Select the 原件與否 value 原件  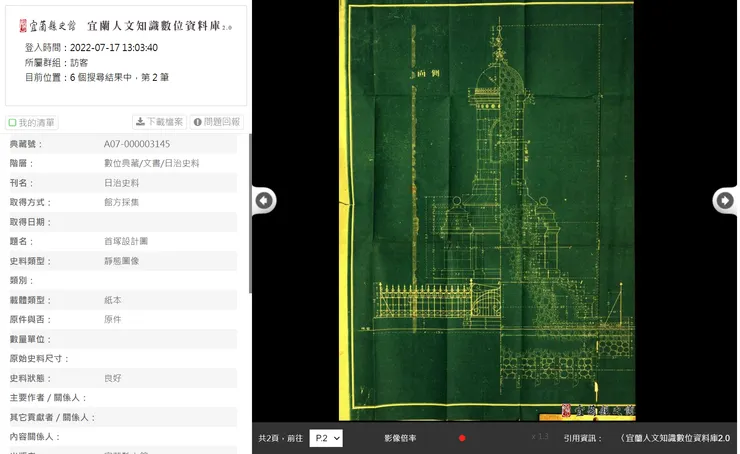112,319
